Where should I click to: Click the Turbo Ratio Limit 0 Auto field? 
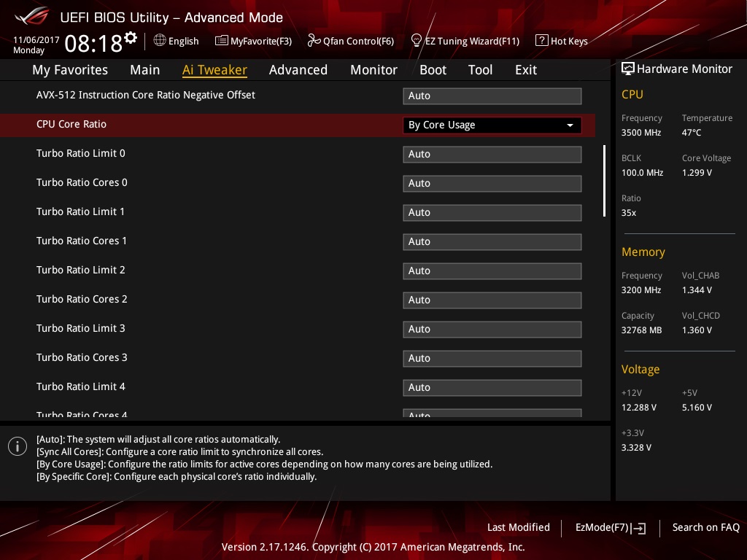(x=492, y=155)
